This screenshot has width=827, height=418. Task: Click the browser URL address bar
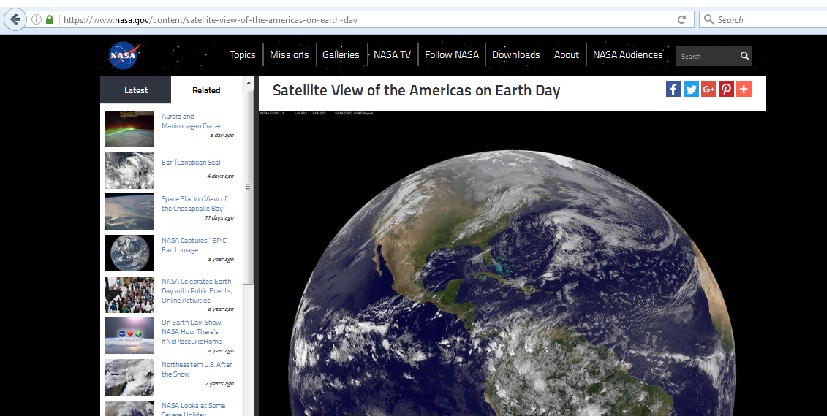coord(364,20)
